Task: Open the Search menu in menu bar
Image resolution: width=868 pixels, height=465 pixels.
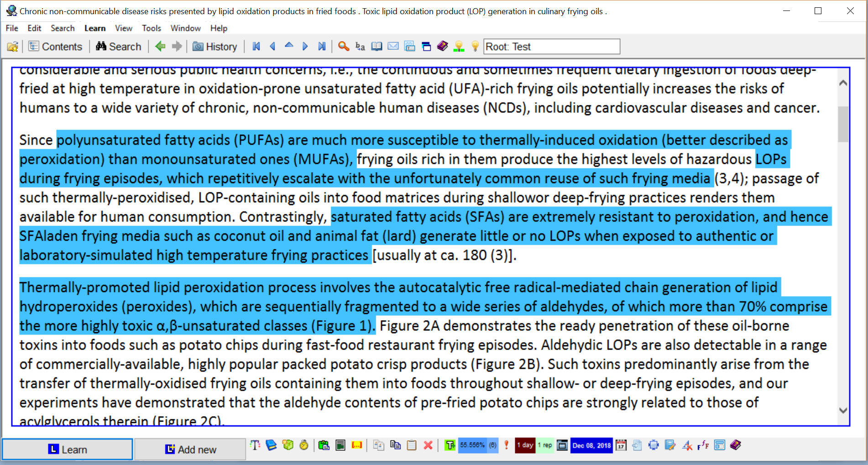Action: (63, 28)
